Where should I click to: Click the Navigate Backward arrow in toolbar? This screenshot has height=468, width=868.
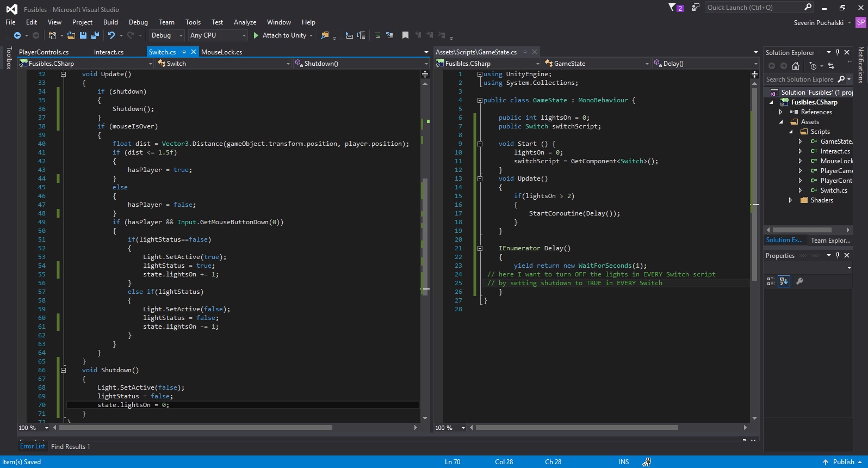17,35
